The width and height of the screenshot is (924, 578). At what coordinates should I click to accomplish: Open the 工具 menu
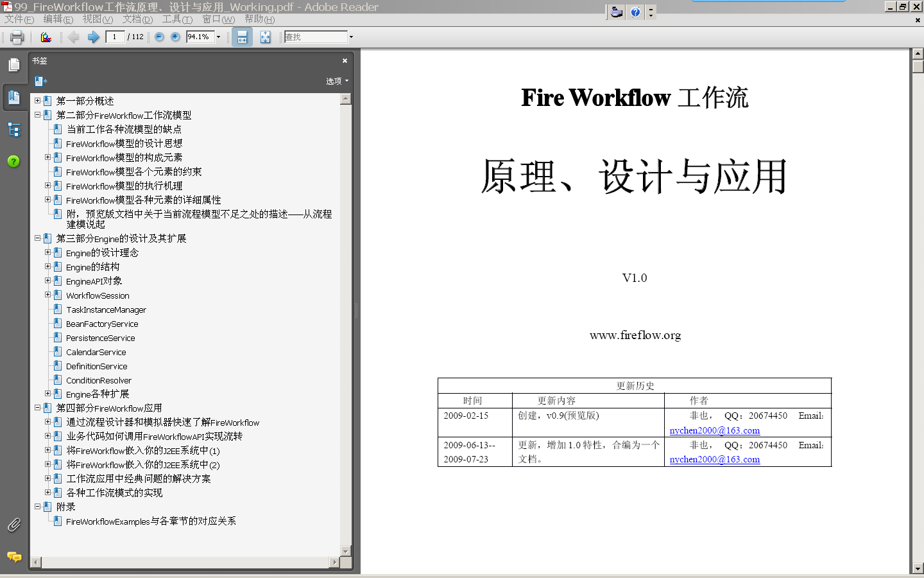(177, 19)
